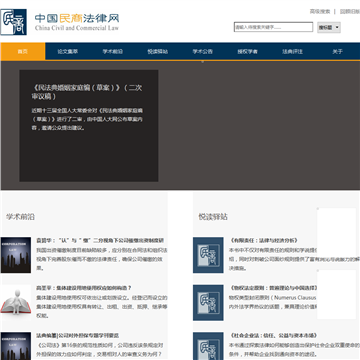Click the 悦读驿站 section heading
This screenshot has width=360, height=360.
[213, 217]
